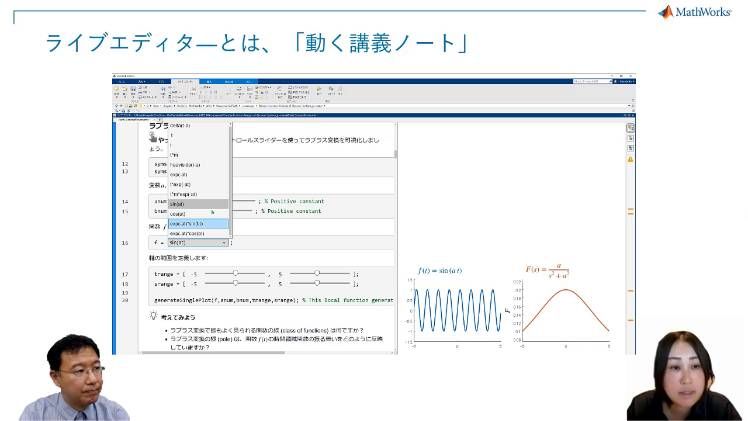Click the New file icon in MATLAB ribbon

(x=117, y=92)
